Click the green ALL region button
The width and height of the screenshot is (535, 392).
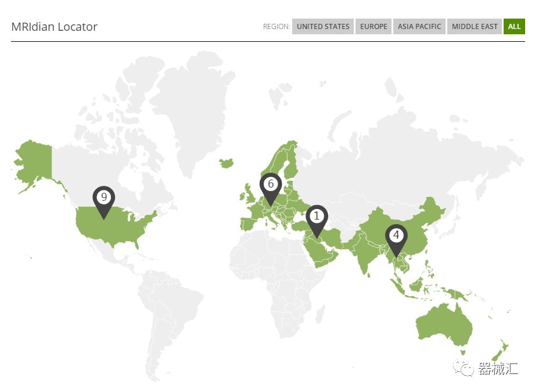pyautogui.click(x=514, y=27)
